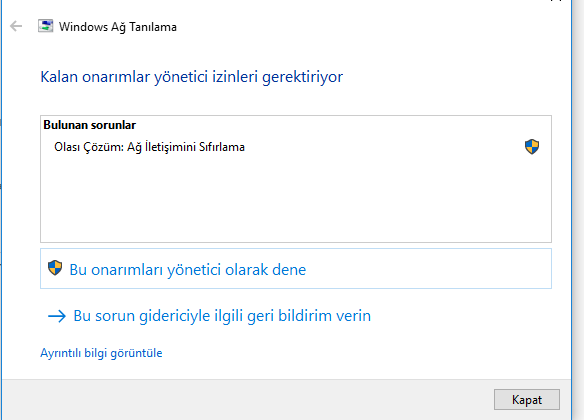
Task: Click the blue arrow icon beside geri bildirim verin
Action: click(x=57, y=316)
